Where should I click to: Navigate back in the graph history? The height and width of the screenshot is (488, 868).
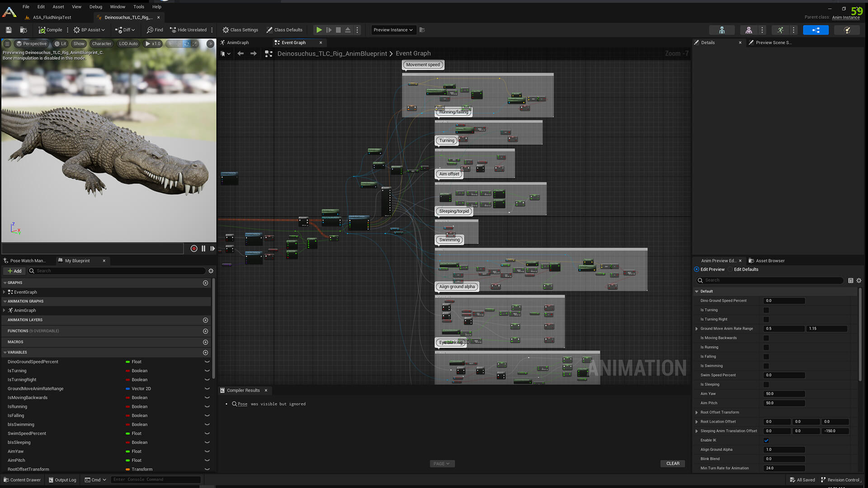point(241,53)
